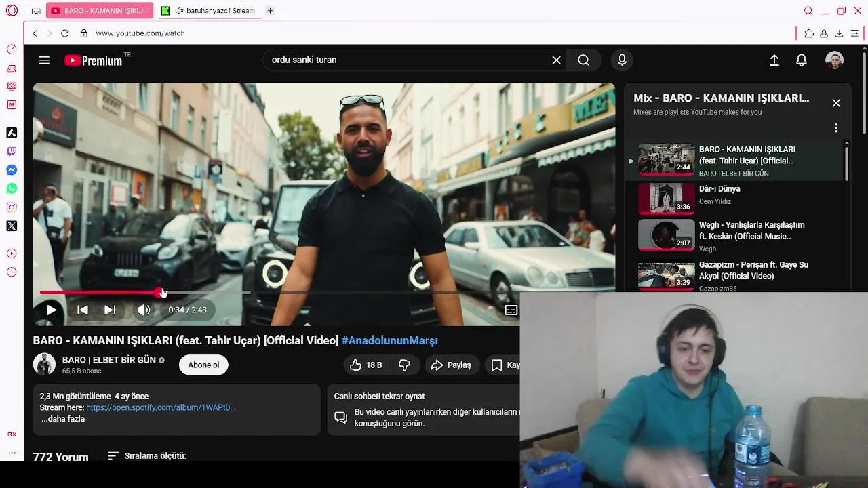Image resolution: width=868 pixels, height=488 pixels.
Task: Subscribe with the 'Abone ol' button
Action: [203, 365]
